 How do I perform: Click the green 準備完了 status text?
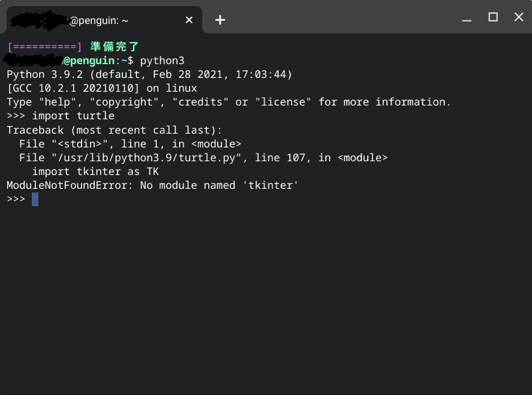click(115, 47)
